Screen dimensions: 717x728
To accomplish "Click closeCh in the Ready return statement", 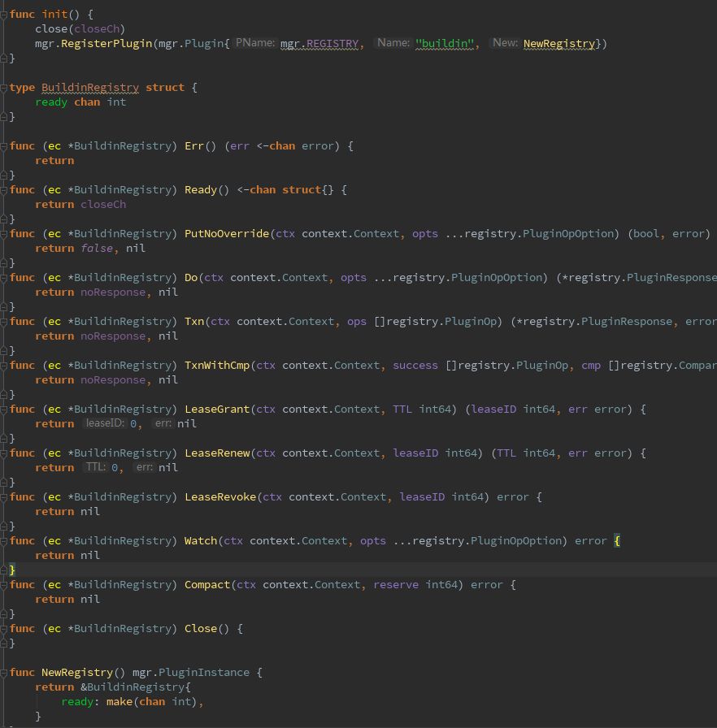I will point(103,205).
